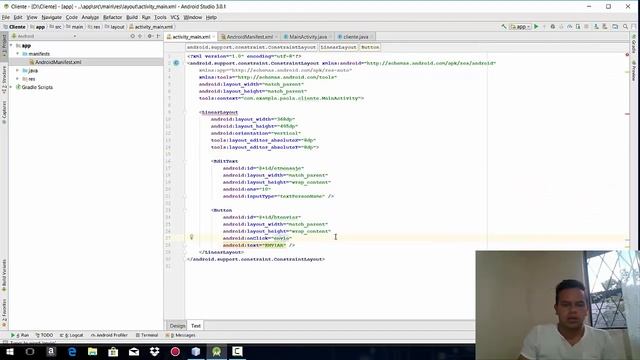The width and height of the screenshot is (640, 360).
Task: Click the layout breadcrumb in navigation bar
Action: click(115, 27)
